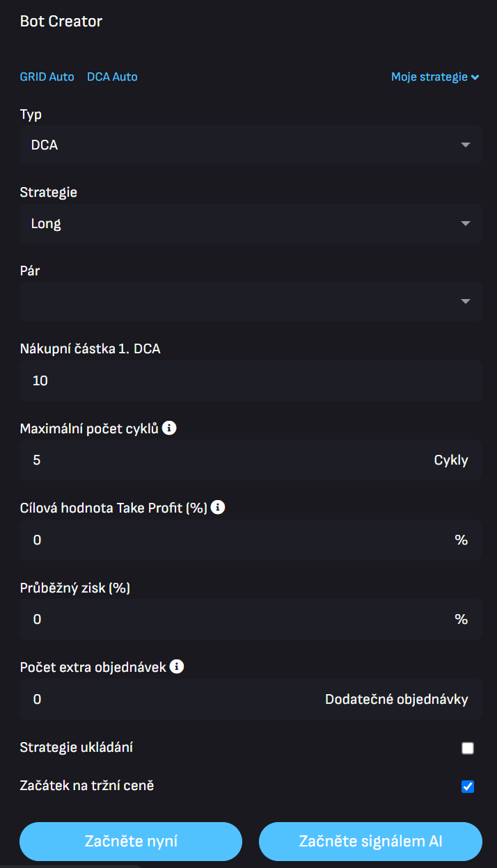
Task: Open the empty Pár dropdown
Action: (251, 302)
